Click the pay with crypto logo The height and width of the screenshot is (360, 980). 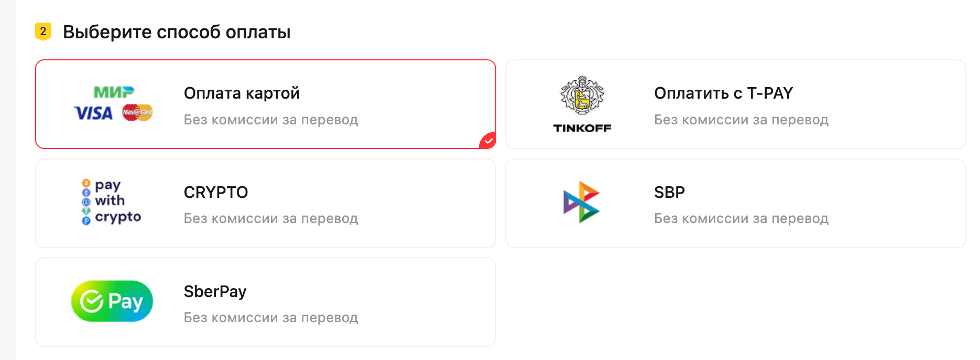pyautogui.click(x=112, y=202)
